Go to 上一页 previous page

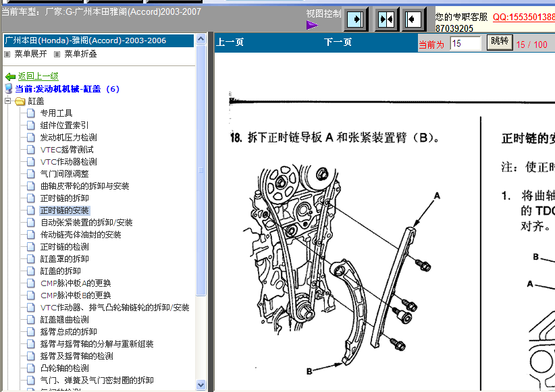(230, 43)
